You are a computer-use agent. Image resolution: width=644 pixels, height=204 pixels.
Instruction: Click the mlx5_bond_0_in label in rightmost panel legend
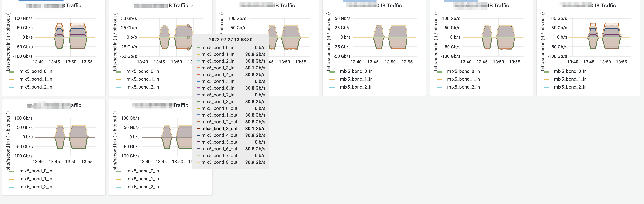point(570,71)
